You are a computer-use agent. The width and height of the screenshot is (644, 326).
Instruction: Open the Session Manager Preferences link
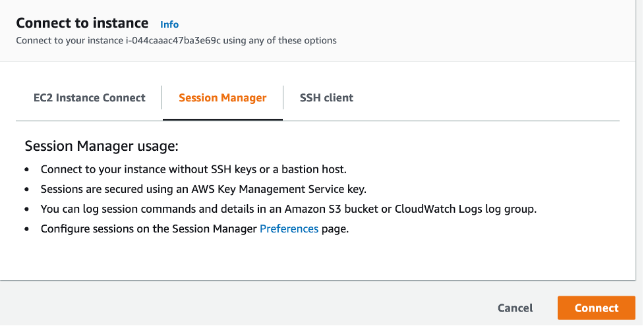pyautogui.click(x=289, y=229)
